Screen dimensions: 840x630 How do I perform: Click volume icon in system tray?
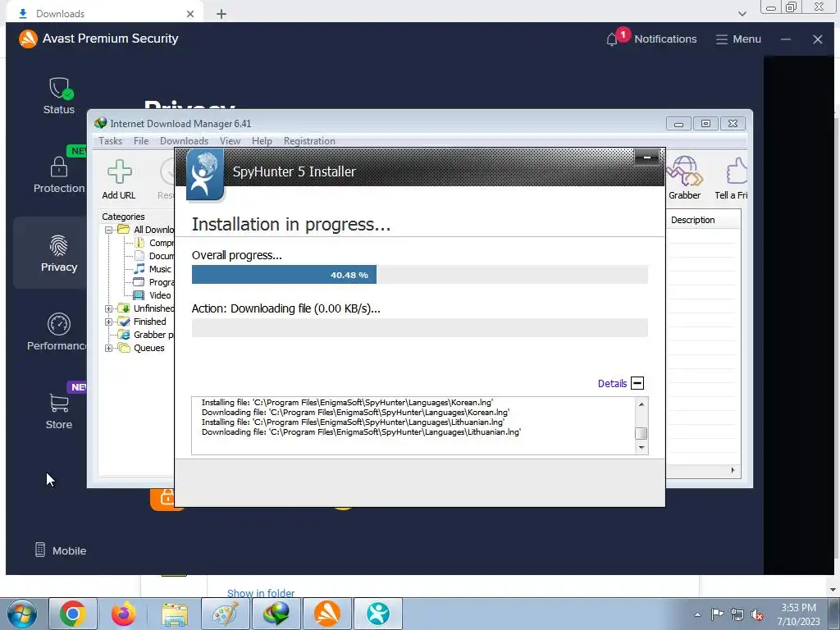pyautogui.click(x=757, y=614)
